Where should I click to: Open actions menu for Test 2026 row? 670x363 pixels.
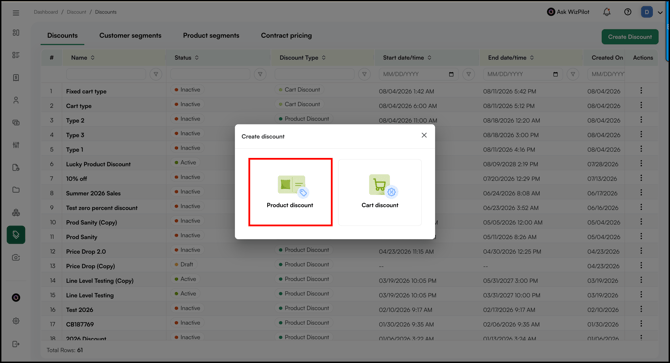641,309
